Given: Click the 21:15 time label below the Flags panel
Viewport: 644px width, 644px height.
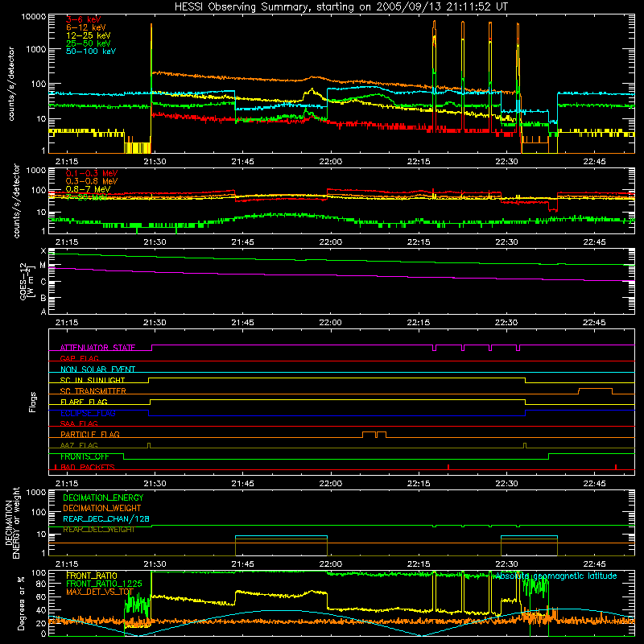Looking at the screenshot, I should click(67, 484).
